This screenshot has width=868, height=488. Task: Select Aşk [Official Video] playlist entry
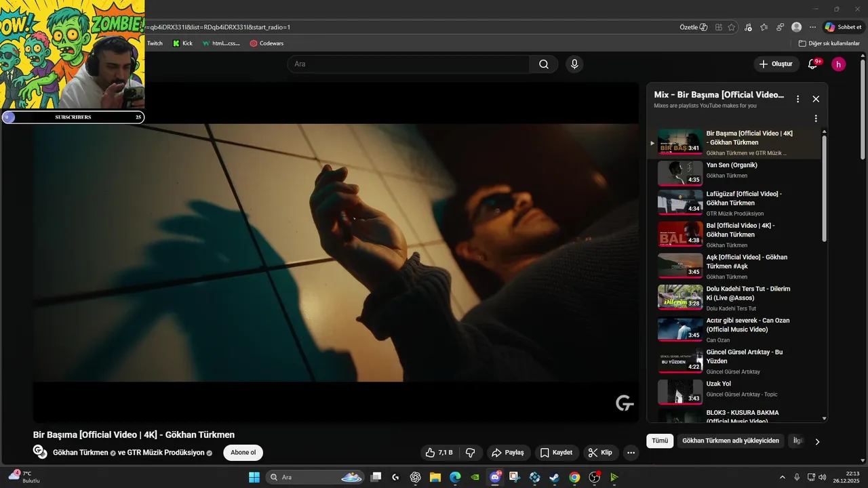click(736, 266)
